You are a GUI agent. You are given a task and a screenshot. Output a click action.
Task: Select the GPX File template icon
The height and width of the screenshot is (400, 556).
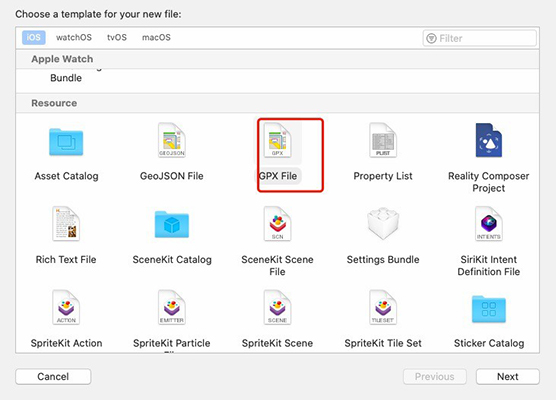[x=277, y=140]
